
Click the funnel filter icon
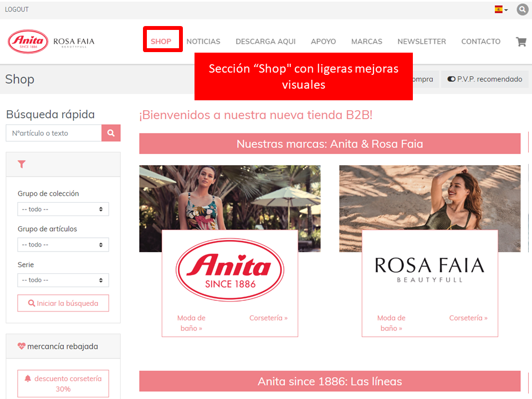coord(22,164)
